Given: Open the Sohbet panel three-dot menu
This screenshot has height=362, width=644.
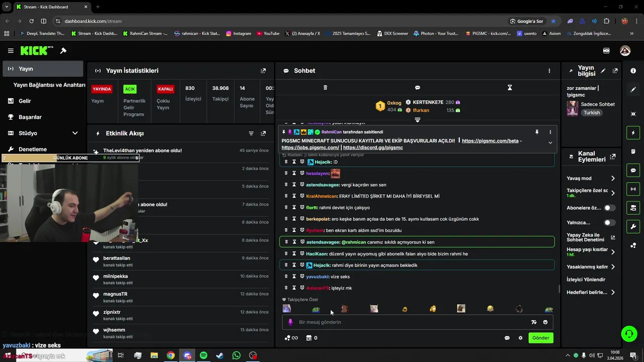Looking at the screenshot, I should point(549,71).
